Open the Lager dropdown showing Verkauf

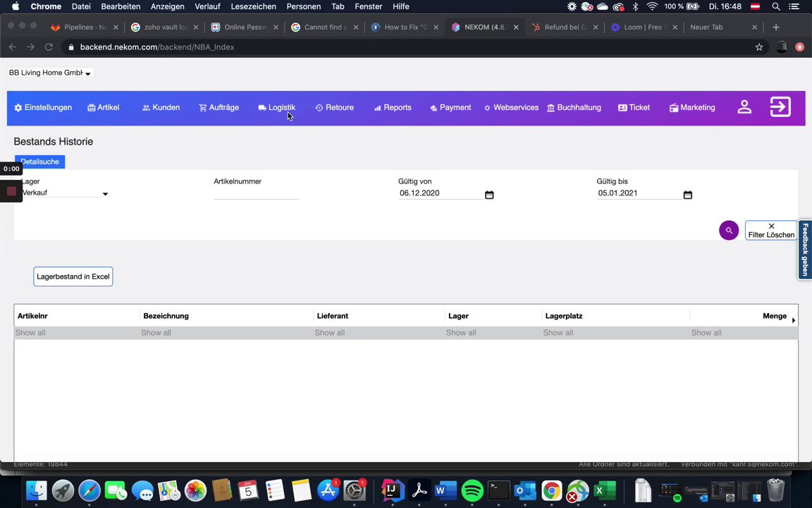pyautogui.click(x=64, y=193)
